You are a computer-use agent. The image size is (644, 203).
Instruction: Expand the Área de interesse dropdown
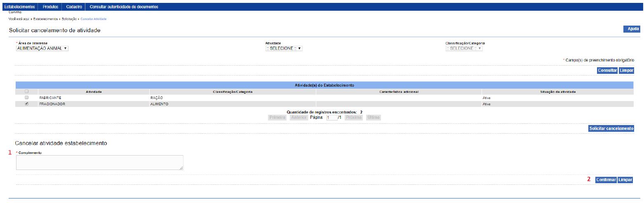(42, 48)
